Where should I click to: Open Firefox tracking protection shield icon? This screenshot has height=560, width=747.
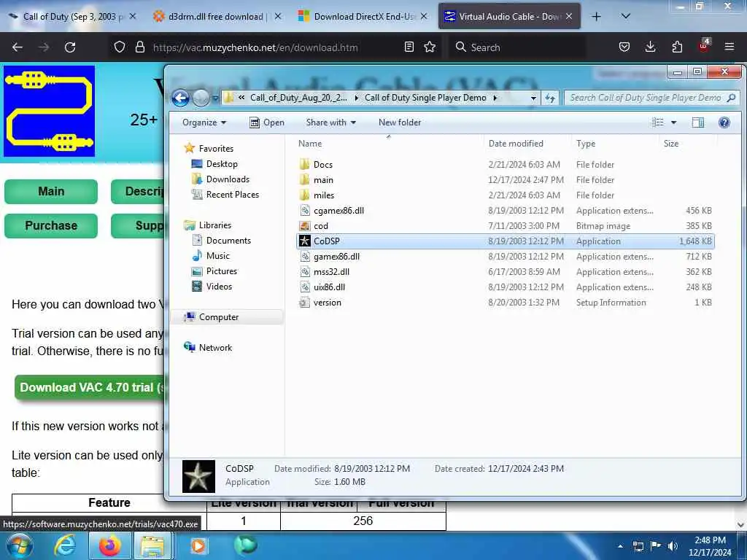click(x=120, y=47)
